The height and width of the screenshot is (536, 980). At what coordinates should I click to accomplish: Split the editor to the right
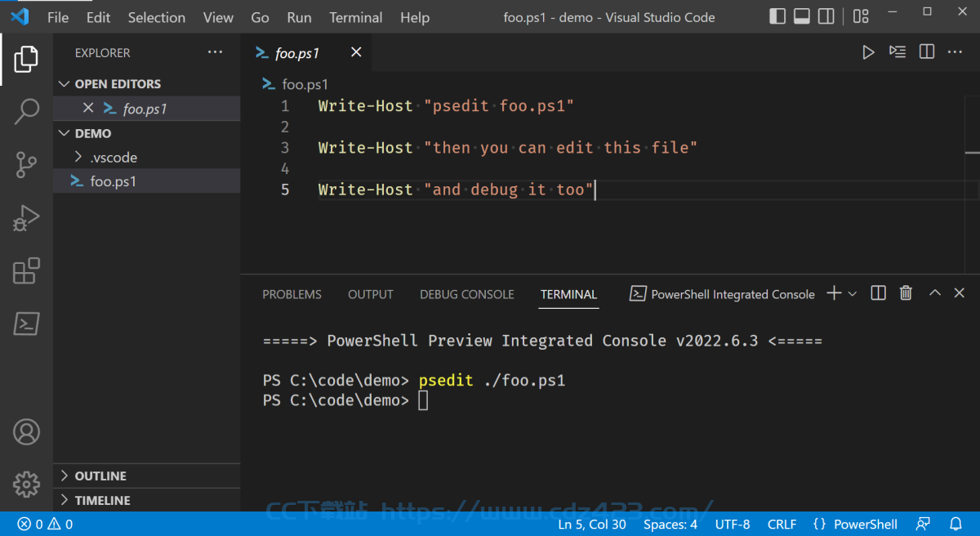927,52
